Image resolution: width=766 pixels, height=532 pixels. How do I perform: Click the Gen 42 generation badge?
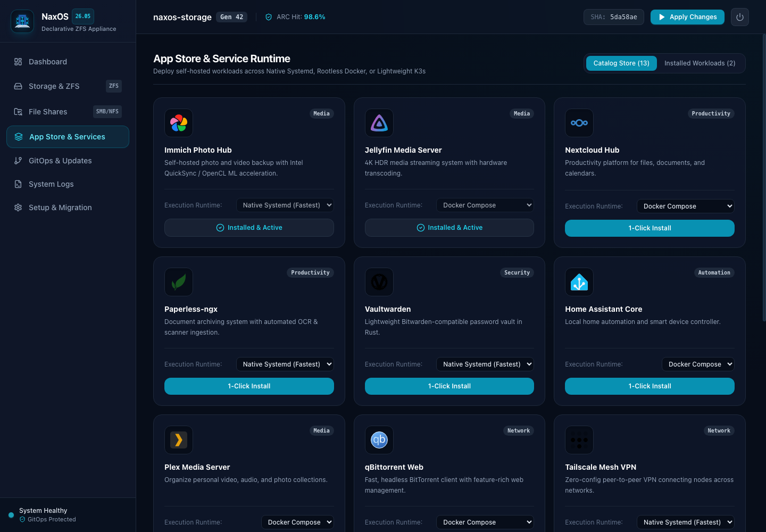tap(232, 17)
